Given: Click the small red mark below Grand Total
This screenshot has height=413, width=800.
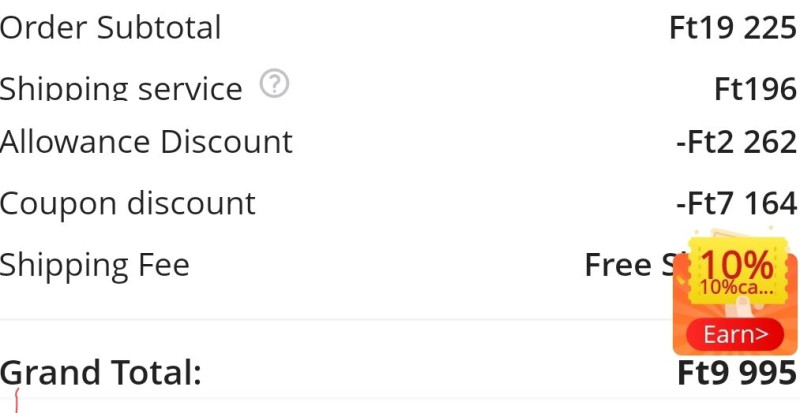Looking at the screenshot, I should (x=17, y=402).
